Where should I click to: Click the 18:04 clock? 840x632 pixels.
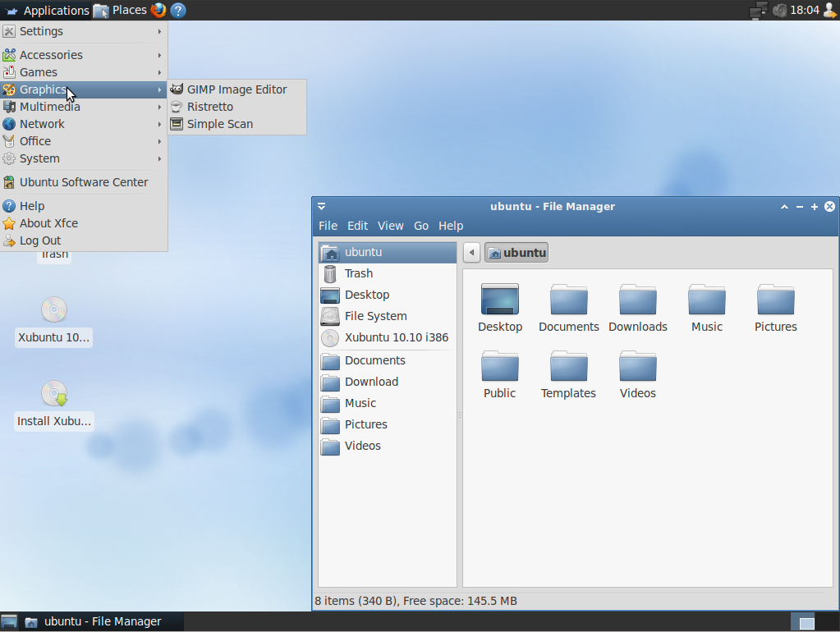click(805, 10)
